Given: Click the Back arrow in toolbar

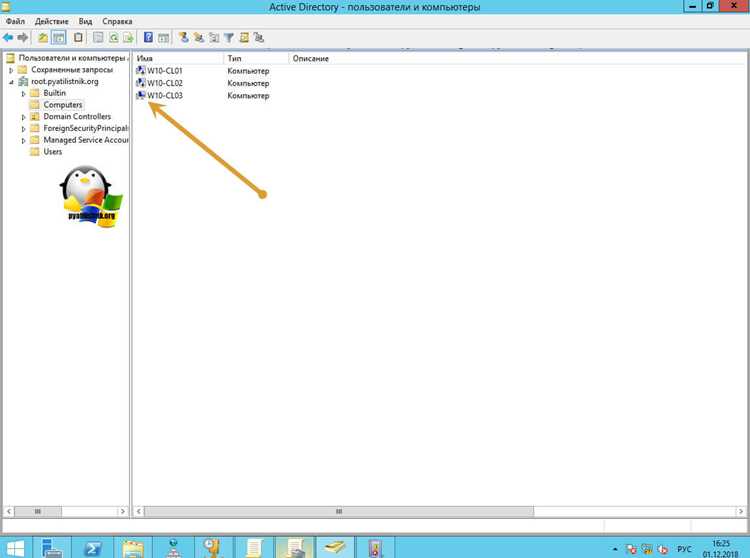Looking at the screenshot, I should pyautogui.click(x=8, y=38).
